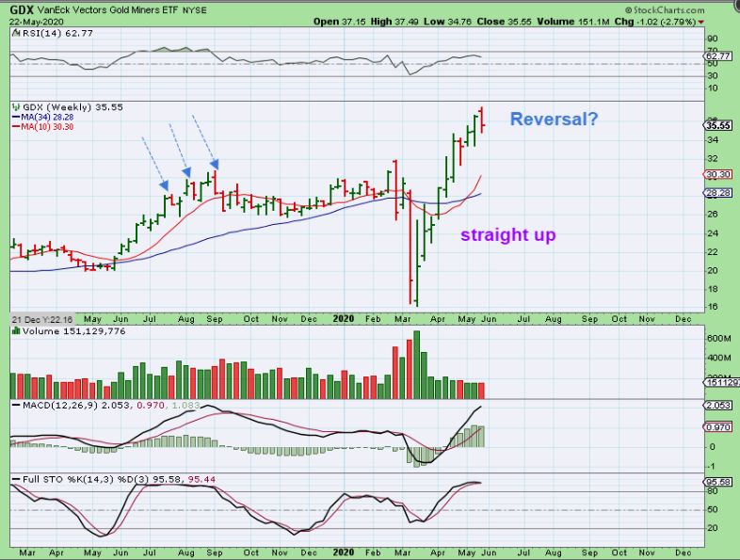The image size is (740, 560).
Task: Click the 35.55 price tag on the axis
Action: pos(718,125)
